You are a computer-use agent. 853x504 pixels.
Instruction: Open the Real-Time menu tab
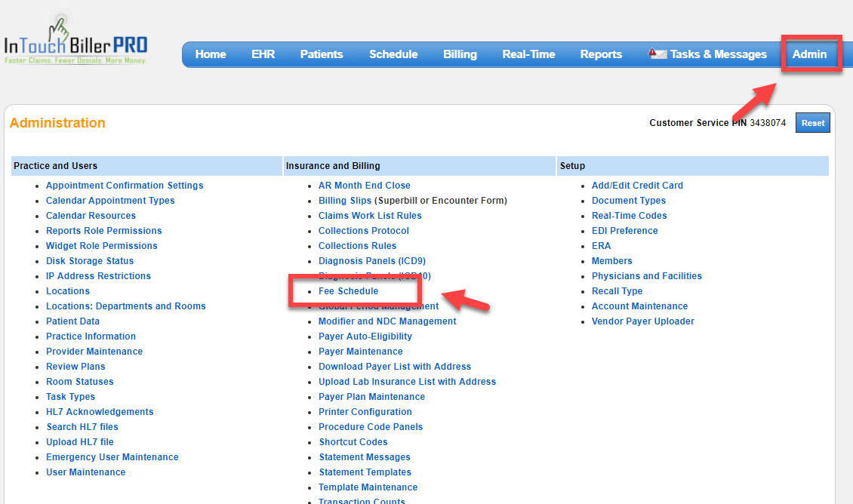pyautogui.click(x=528, y=54)
